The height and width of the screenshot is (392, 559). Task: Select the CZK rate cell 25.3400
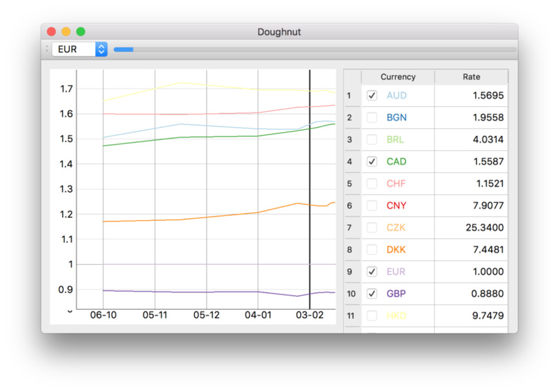click(471, 228)
